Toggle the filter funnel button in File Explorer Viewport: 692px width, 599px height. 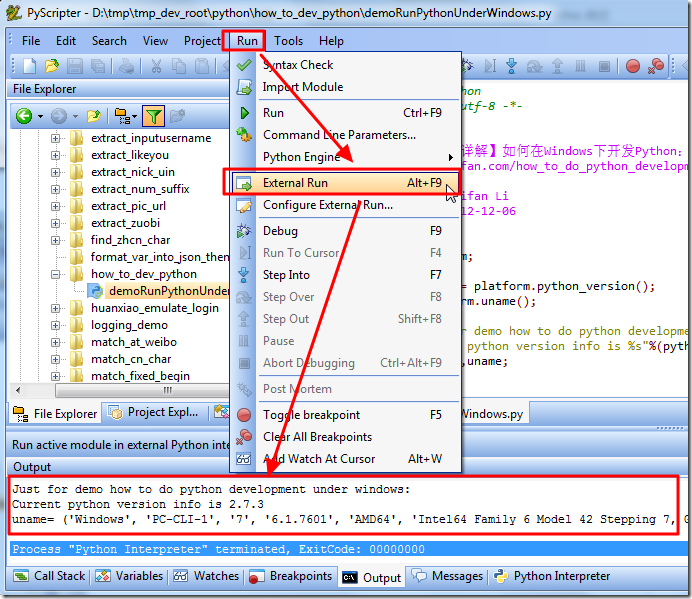click(x=153, y=116)
